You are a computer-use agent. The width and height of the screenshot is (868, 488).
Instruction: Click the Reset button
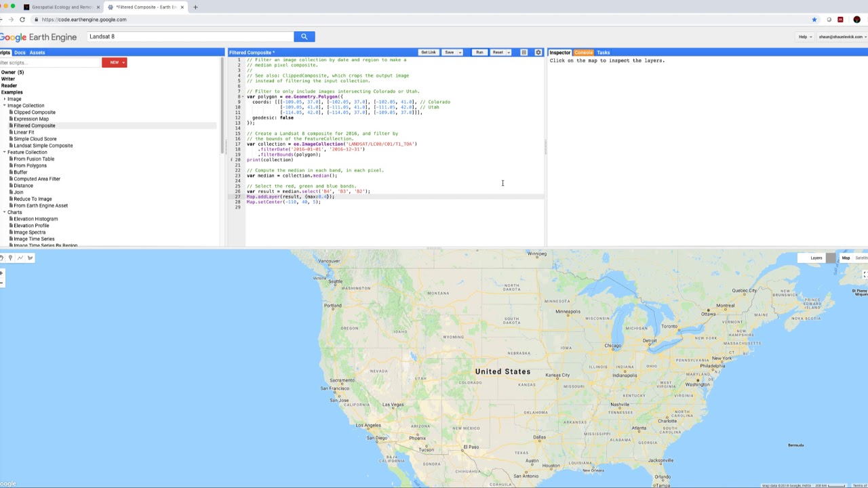(498, 52)
